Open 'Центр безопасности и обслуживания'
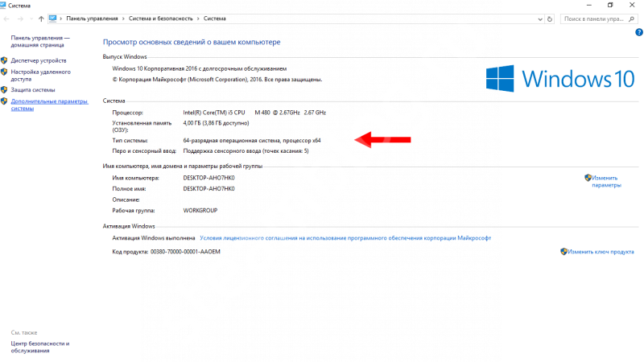 tap(40, 347)
